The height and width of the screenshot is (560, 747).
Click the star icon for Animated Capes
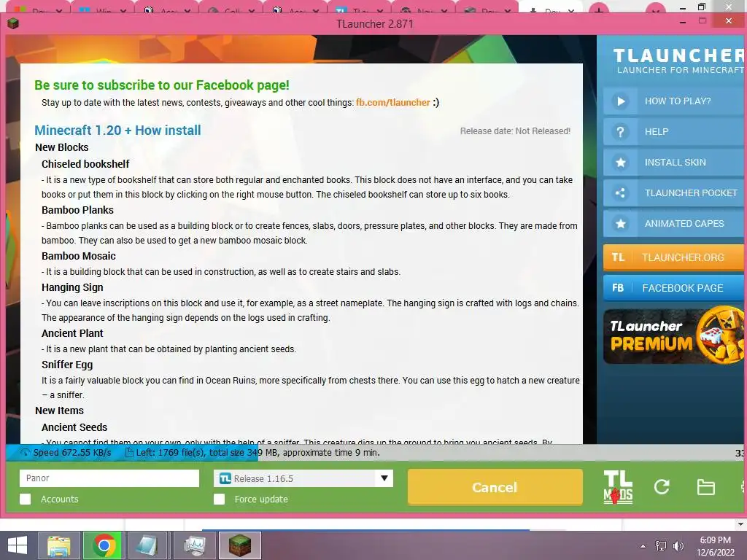tap(620, 223)
